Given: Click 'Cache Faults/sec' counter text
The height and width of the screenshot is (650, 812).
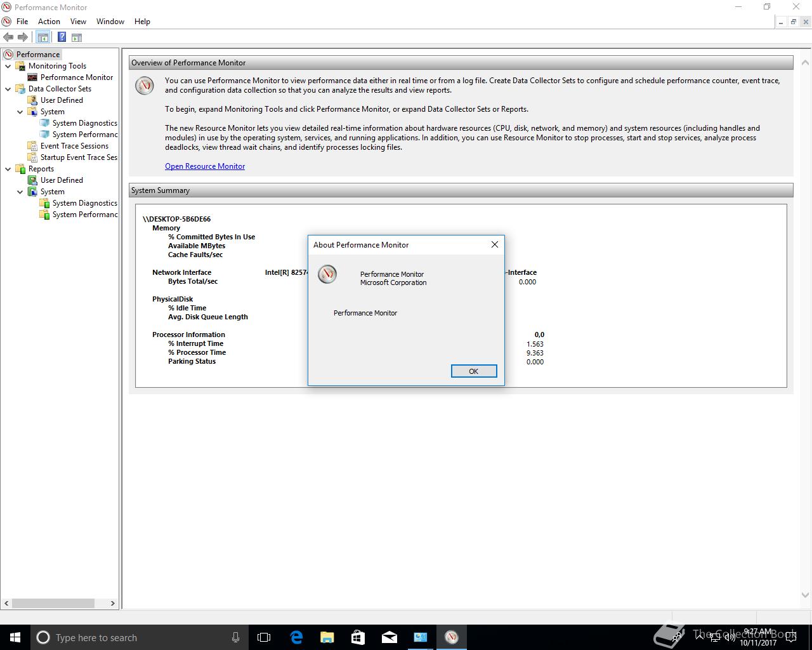Looking at the screenshot, I should point(195,255).
